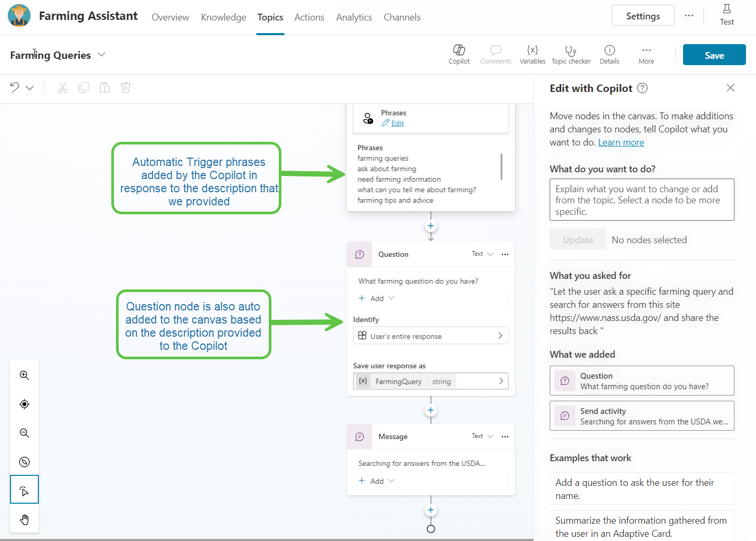Viewport: 756px width, 541px height.
Task: Toggle the selection pointer tool
Action: point(24,490)
